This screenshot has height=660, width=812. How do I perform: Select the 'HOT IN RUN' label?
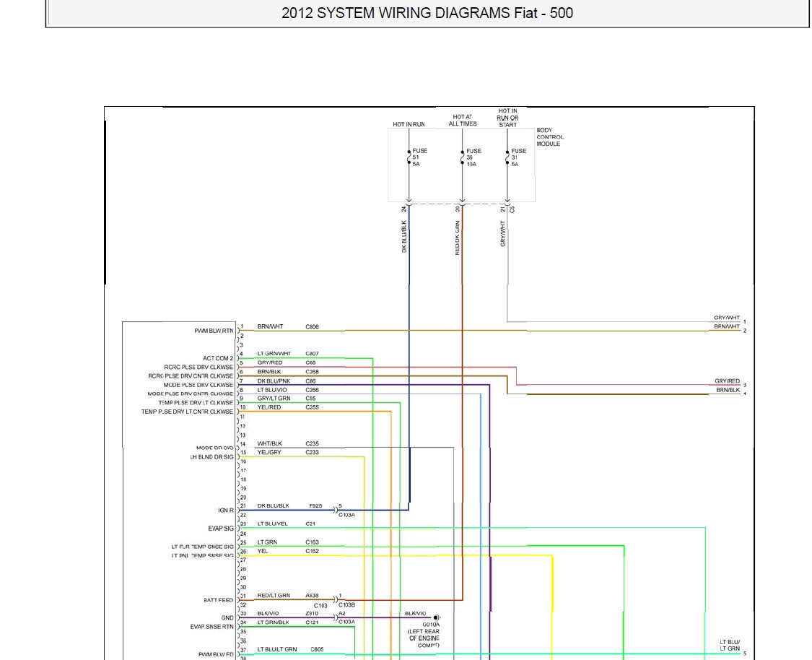point(409,124)
